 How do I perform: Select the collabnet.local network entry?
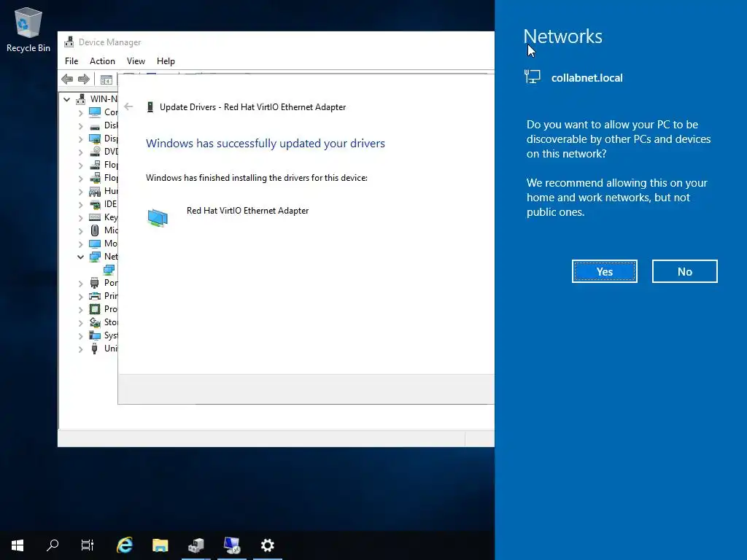(573, 77)
